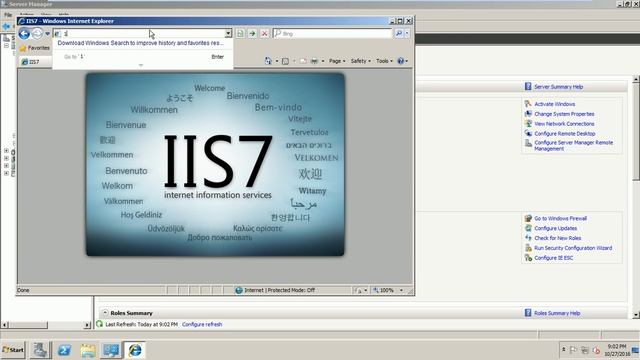Screen dimensions: 640x360
Task: Click Activate Windows link in Server Manager
Action: click(x=554, y=104)
